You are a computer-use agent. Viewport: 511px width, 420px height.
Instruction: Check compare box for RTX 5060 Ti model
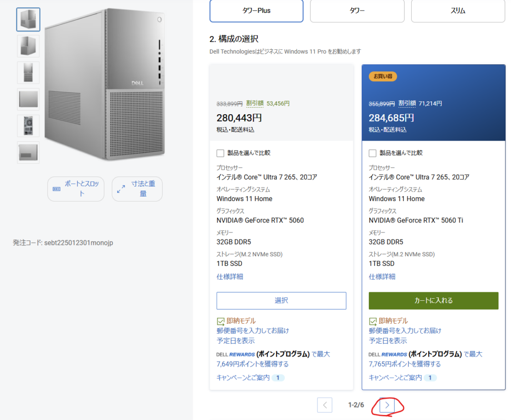point(372,153)
